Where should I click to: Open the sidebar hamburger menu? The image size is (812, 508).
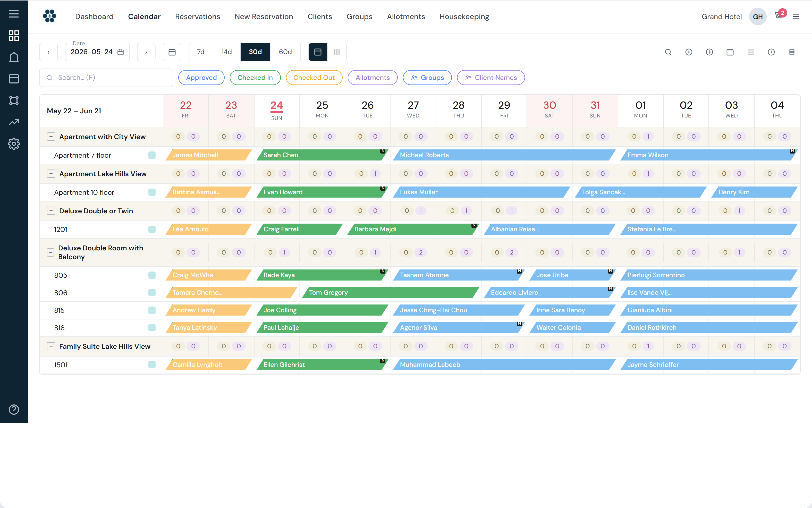tap(14, 14)
